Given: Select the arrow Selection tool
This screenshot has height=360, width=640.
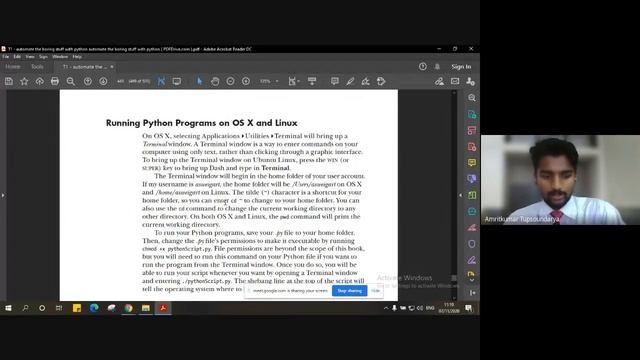Looking at the screenshot, I should (x=200, y=81).
